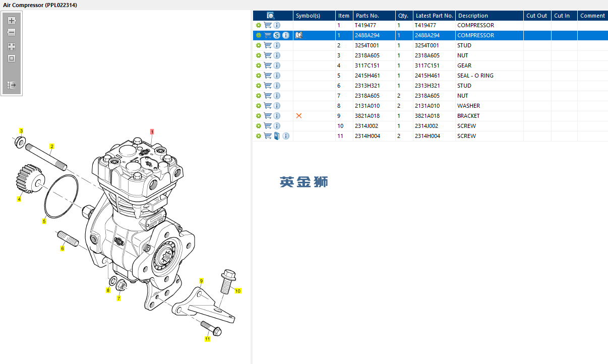Click the single square fit-view icon
Screen dimensions: 608x364
tap(12, 58)
